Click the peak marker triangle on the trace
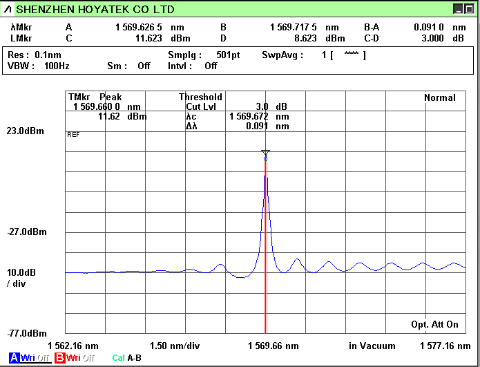 tap(266, 153)
